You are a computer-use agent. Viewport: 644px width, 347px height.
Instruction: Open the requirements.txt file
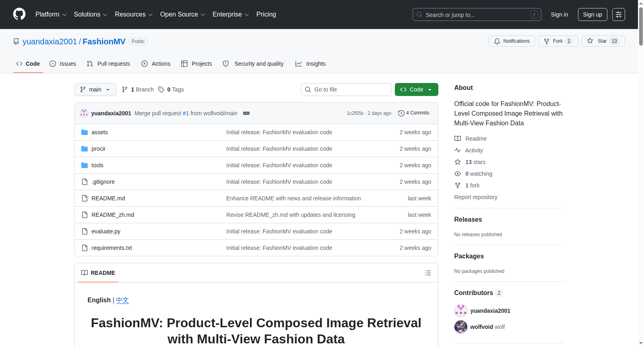(x=111, y=248)
